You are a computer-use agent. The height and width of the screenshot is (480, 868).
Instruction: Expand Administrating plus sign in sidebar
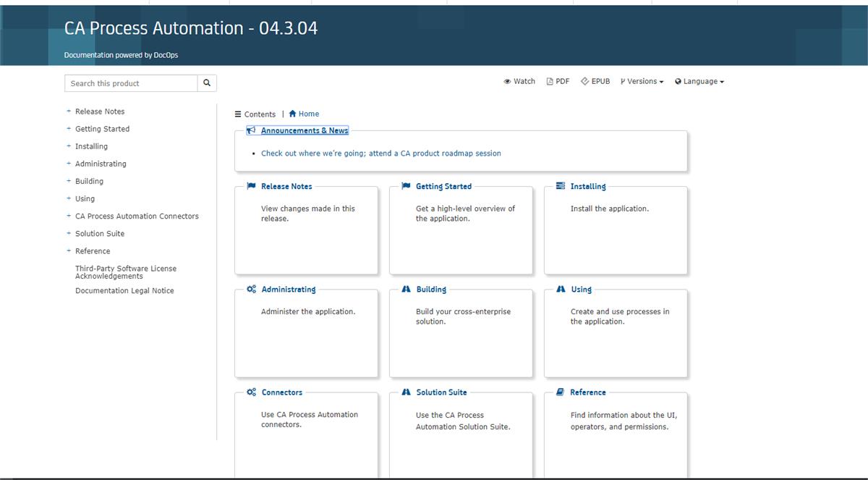[x=69, y=164]
